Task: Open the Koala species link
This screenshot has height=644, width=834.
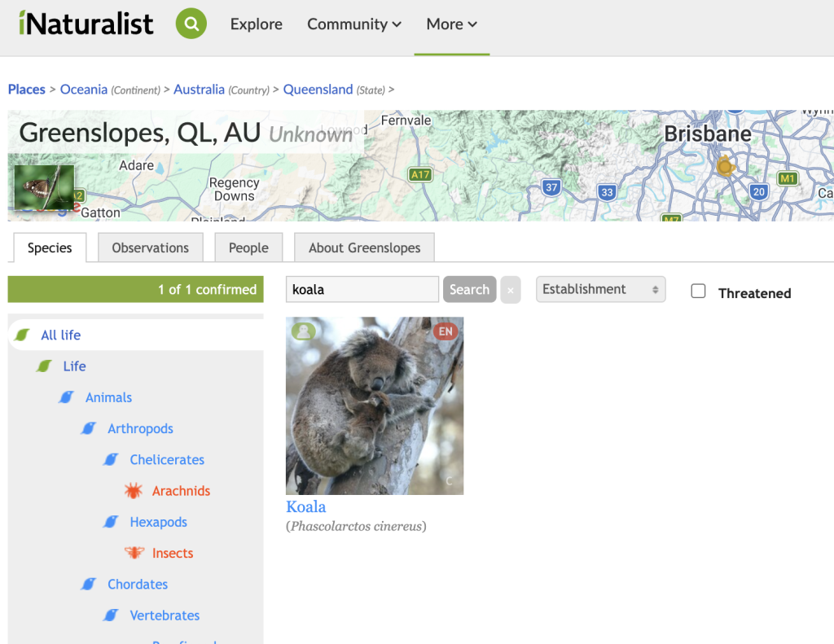Action: point(306,506)
